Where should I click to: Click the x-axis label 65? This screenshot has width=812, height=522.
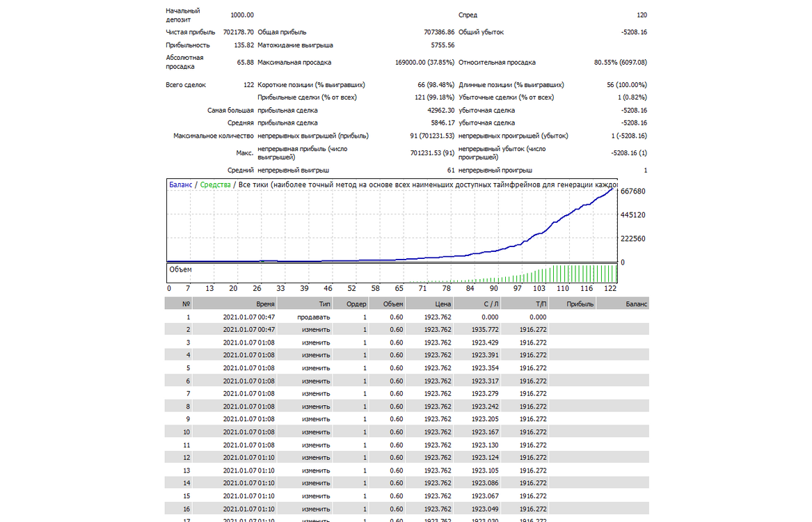(x=399, y=288)
